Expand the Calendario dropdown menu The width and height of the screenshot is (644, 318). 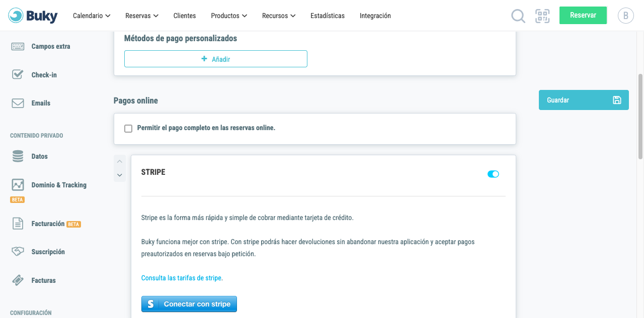pyautogui.click(x=92, y=16)
